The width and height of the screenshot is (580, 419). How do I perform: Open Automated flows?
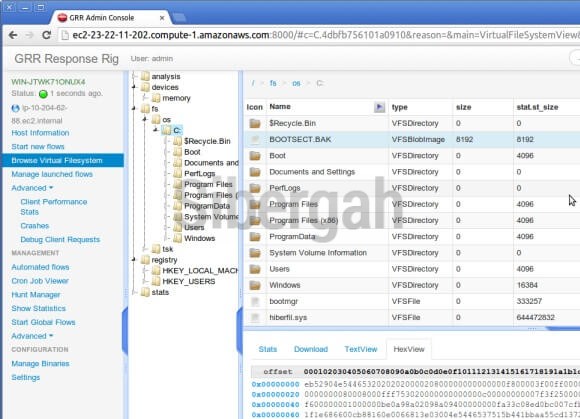pyautogui.click(x=40, y=267)
